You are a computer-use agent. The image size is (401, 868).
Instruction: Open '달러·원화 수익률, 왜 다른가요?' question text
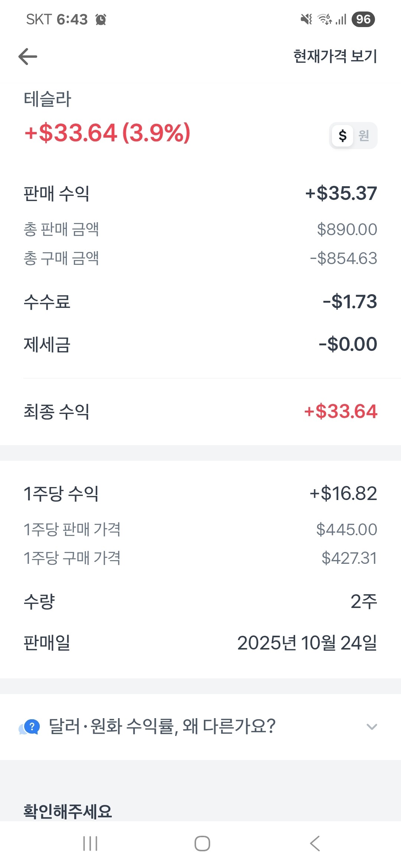click(x=162, y=726)
